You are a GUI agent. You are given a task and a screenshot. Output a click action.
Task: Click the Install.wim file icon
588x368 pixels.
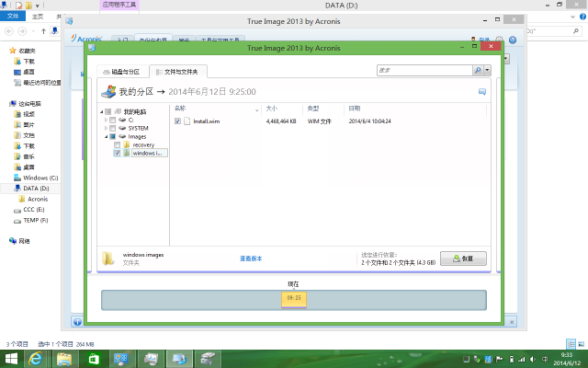pos(187,121)
